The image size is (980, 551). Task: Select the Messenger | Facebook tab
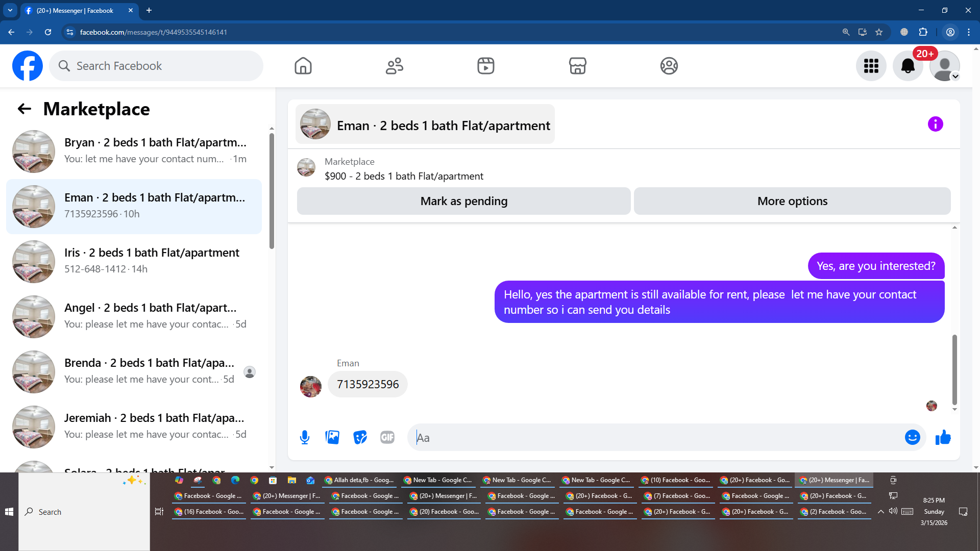(79, 10)
